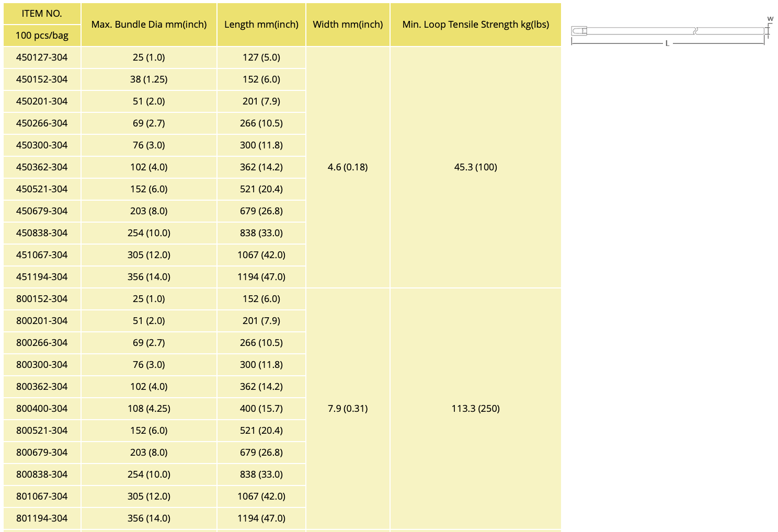Click the 7.9 (0.31) width cell
The image size is (778, 532).
348,409
